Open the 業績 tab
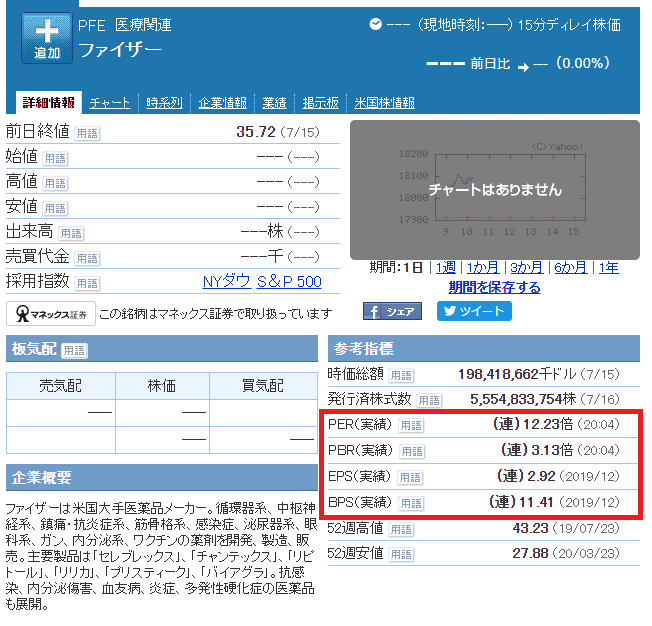 coord(274,103)
